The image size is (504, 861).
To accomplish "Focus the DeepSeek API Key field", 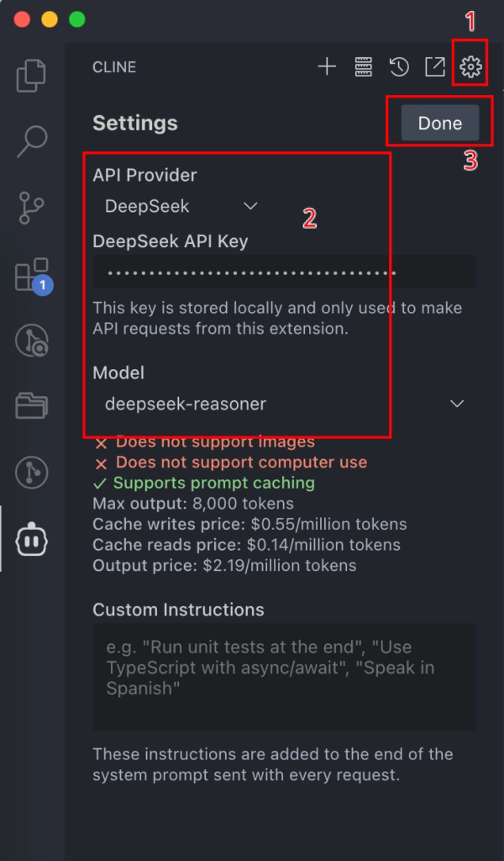I will coord(285,272).
